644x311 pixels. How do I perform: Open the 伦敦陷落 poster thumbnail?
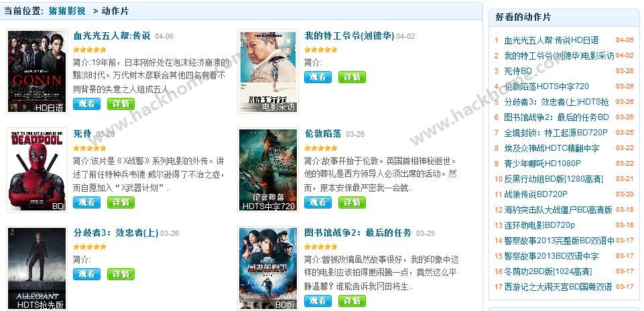pos(268,170)
